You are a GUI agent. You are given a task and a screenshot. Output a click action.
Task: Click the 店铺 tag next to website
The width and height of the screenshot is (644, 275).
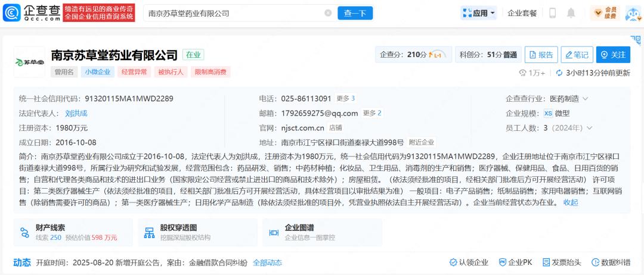pos(336,128)
